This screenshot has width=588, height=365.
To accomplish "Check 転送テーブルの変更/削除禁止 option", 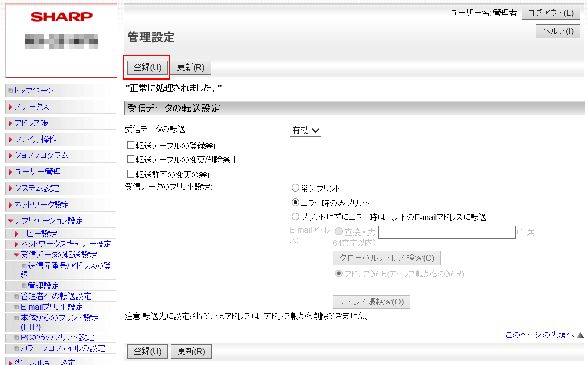I will coord(131,159).
